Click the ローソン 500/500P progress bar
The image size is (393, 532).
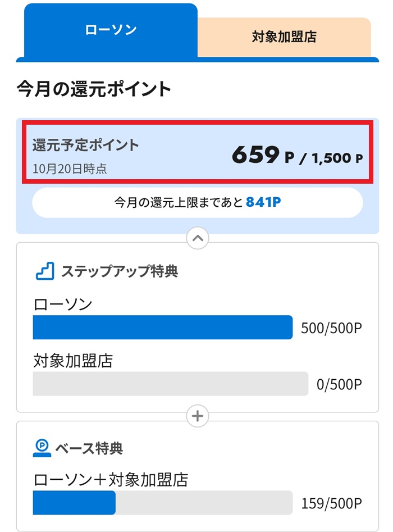click(x=163, y=328)
